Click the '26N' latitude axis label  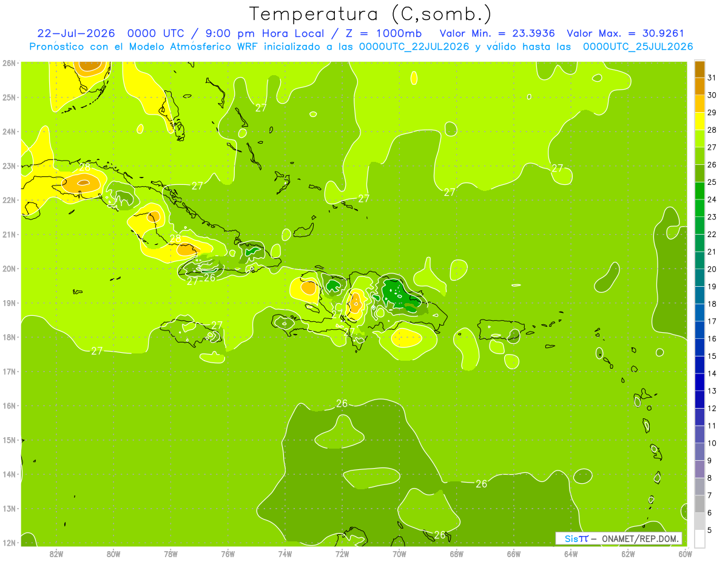point(8,62)
